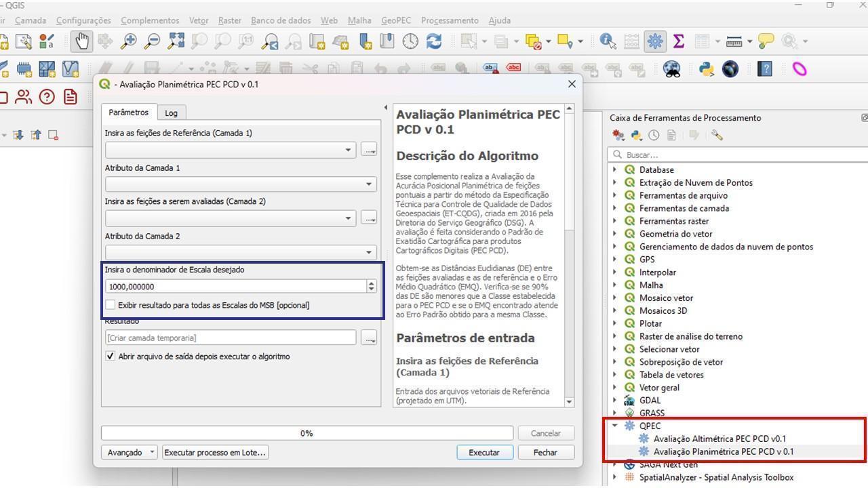Uncheck Abrir arquivo de saída depois executar
This screenshot has height=488, width=868.
click(x=111, y=357)
